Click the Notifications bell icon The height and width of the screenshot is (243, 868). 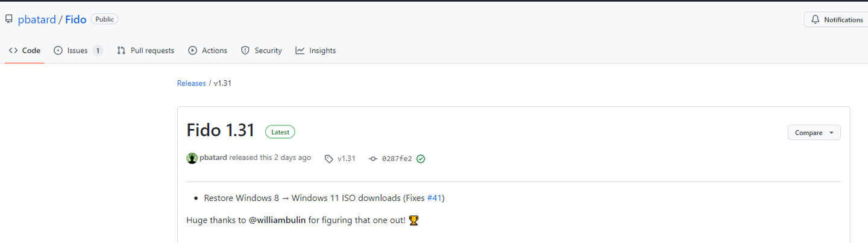[816, 20]
